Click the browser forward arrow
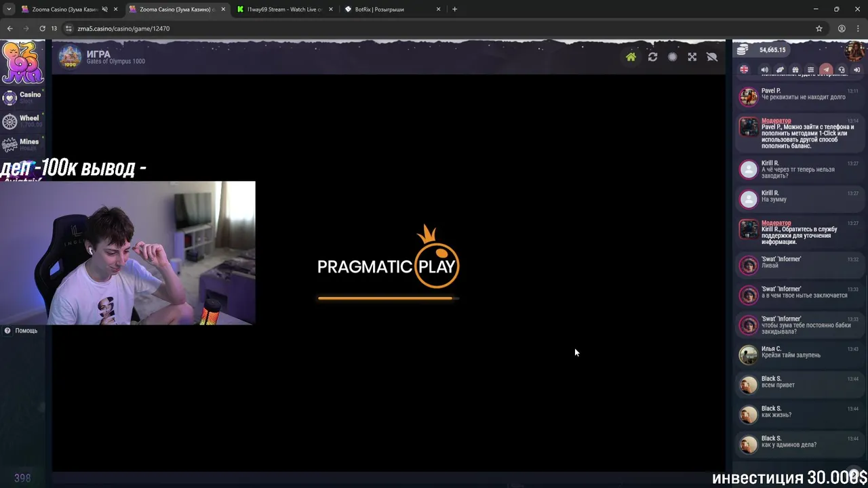Viewport: 868px width, 488px height. [x=26, y=28]
